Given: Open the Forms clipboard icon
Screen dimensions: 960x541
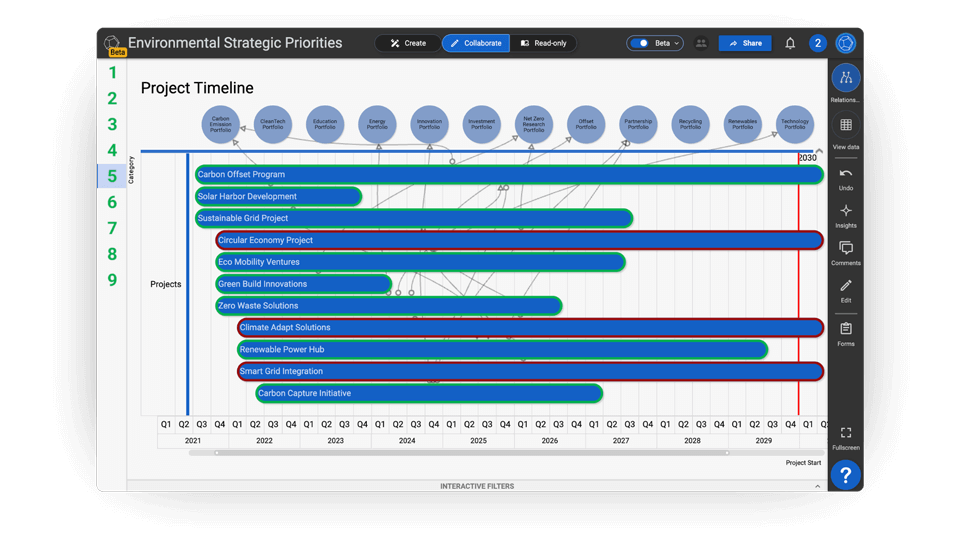Looking at the screenshot, I should click(845, 329).
